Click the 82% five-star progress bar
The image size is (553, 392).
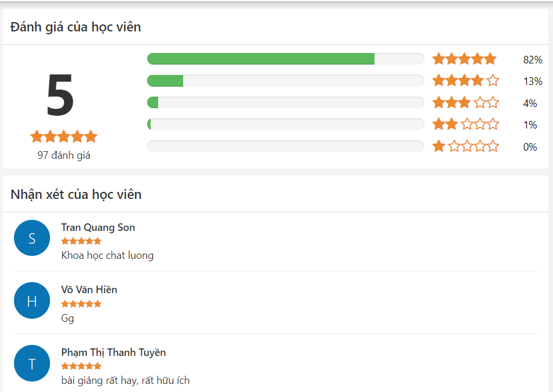pos(285,59)
